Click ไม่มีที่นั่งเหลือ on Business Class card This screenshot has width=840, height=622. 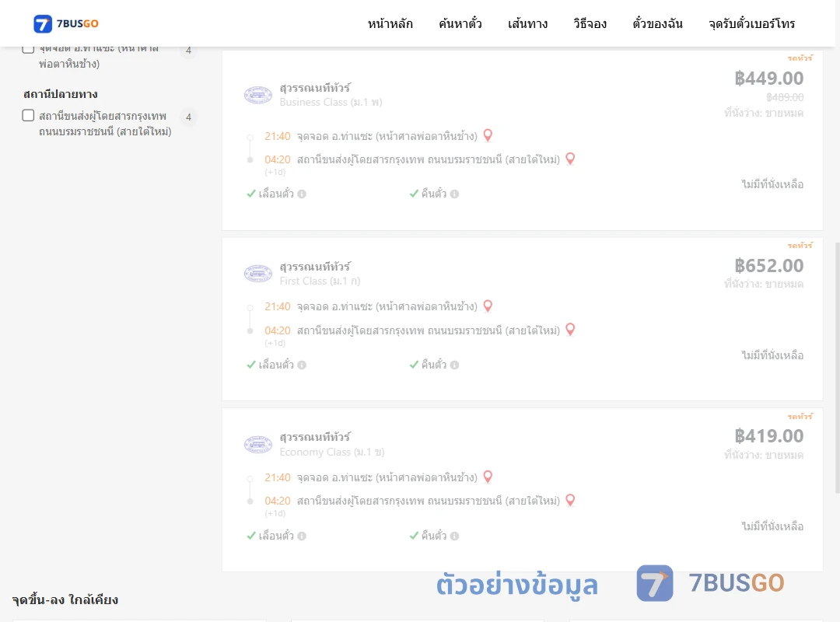click(x=772, y=184)
